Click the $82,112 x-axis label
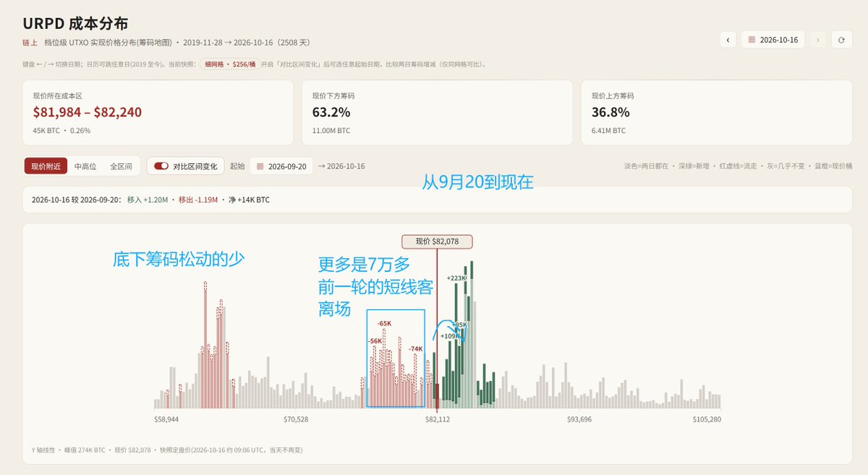The image size is (868, 475). click(x=437, y=419)
